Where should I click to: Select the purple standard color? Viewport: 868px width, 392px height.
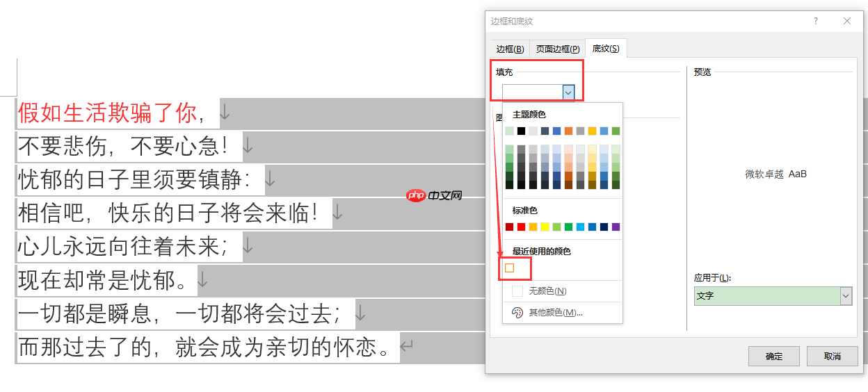tap(616, 227)
